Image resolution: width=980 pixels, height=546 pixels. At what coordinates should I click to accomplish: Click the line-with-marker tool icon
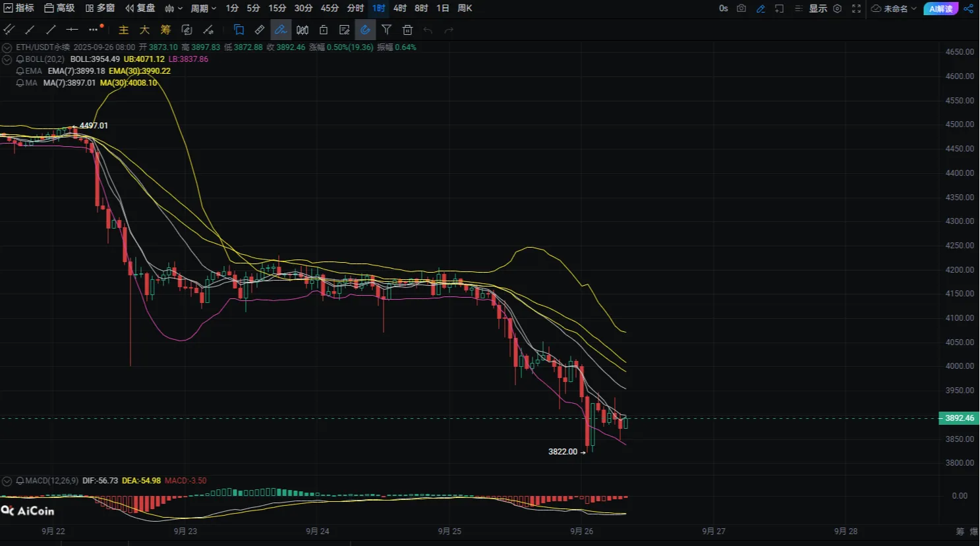click(208, 30)
